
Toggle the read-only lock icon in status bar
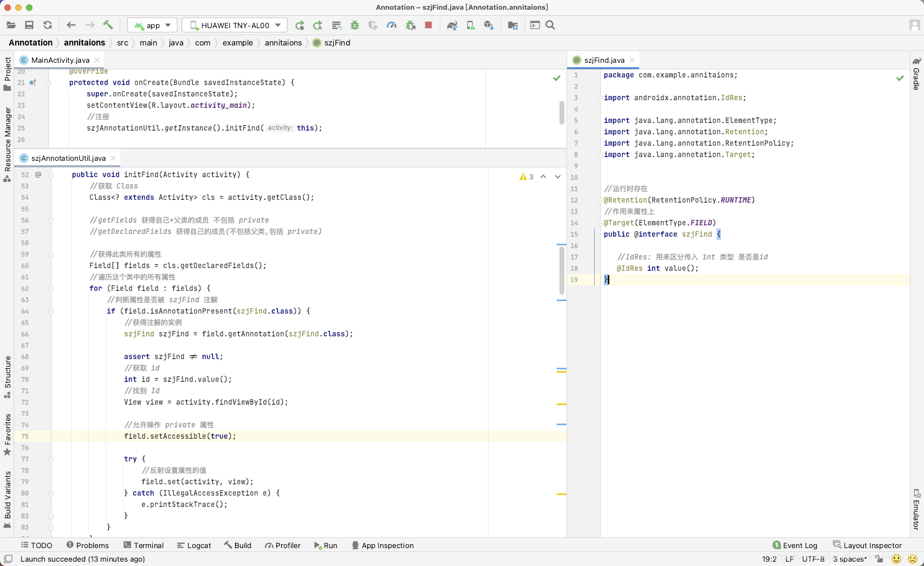click(x=879, y=559)
